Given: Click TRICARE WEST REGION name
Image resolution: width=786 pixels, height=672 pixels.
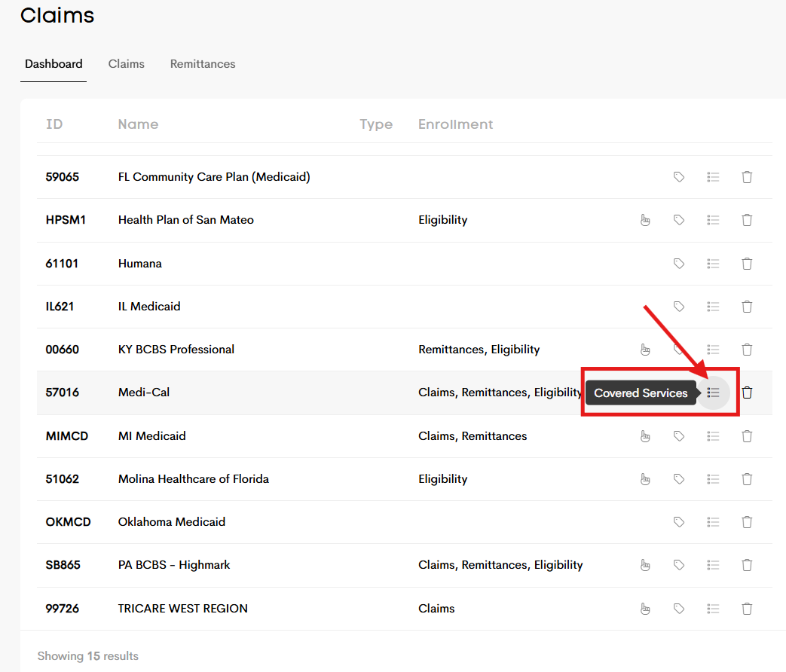Looking at the screenshot, I should coord(182,609).
